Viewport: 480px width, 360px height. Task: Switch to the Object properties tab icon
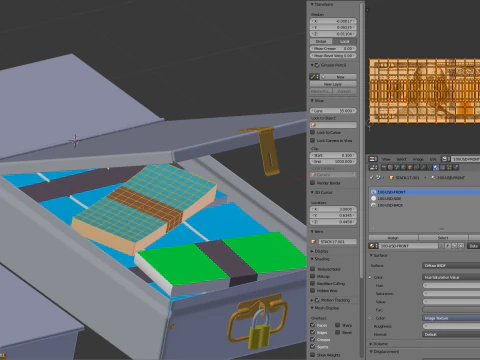[410, 167]
